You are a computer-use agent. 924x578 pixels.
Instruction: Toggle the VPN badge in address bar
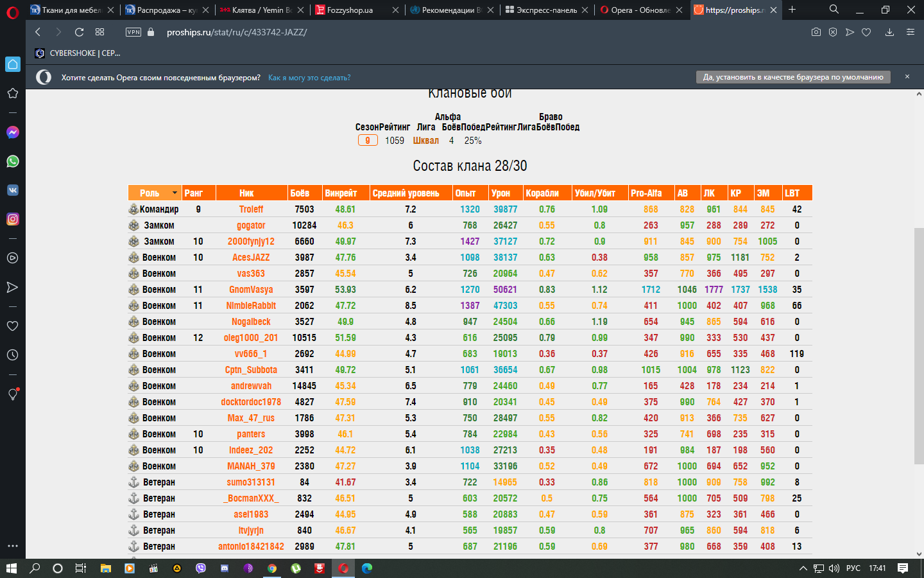(133, 32)
